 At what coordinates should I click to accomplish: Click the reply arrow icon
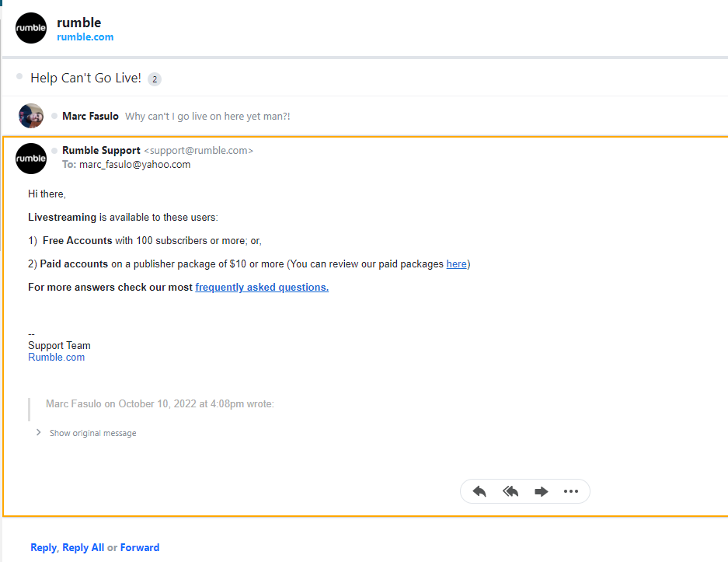(x=479, y=491)
